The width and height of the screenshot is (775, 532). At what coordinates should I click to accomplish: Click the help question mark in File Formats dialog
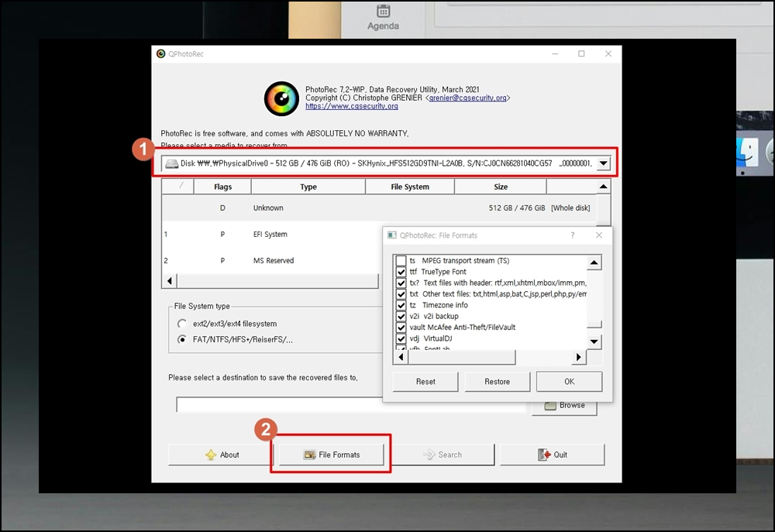click(x=573, y=235)
